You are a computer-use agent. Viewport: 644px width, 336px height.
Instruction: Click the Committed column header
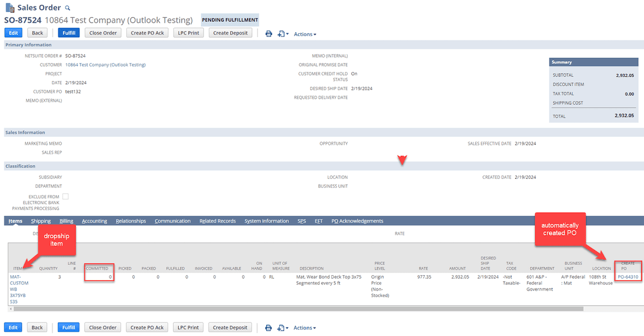point(97,268)
